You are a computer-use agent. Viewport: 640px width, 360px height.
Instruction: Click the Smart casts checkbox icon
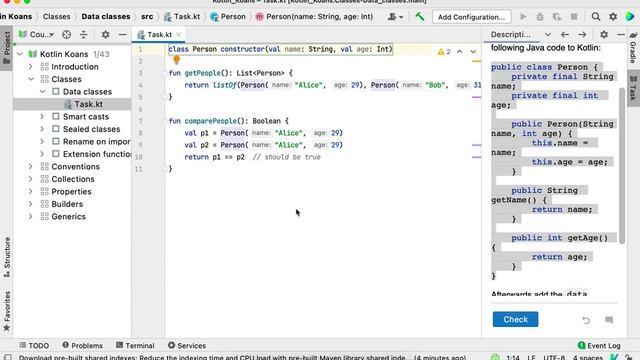56,117
